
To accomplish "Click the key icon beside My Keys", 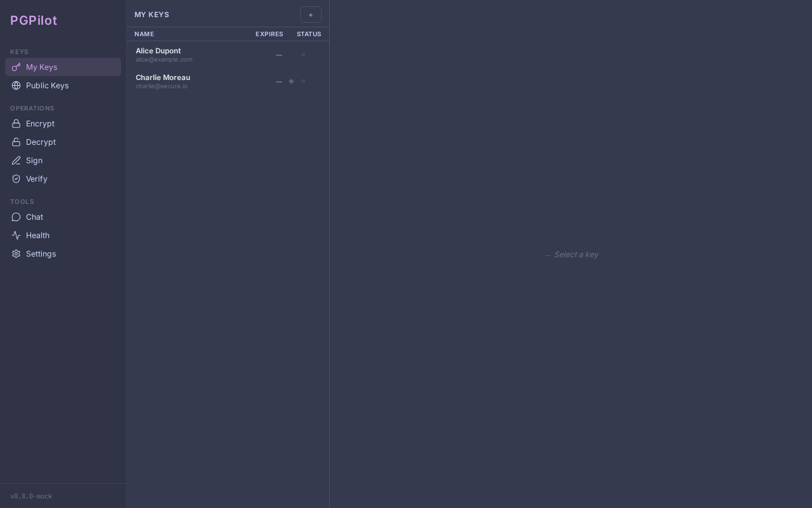I will [16, 67].
